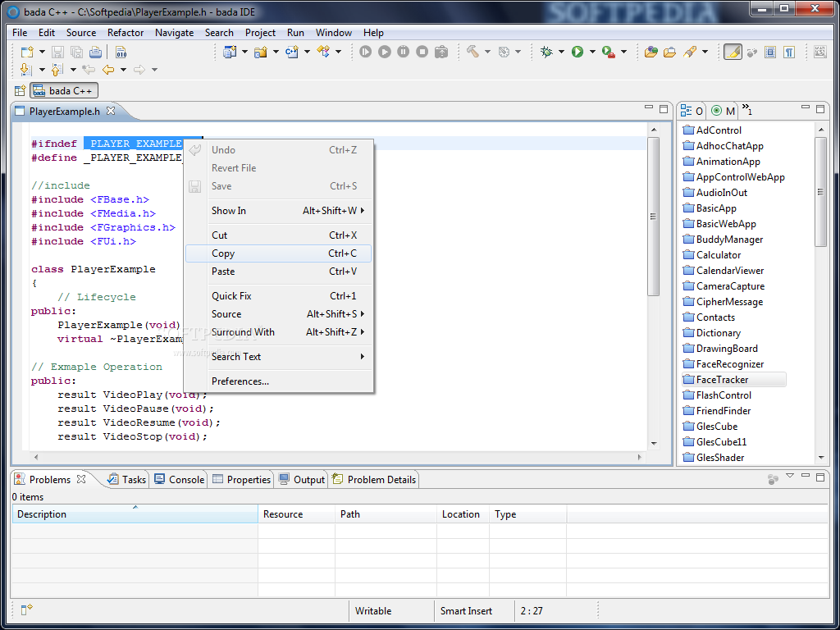The height and width of the screenshot is (630, 840).
Task: Launch Debug with the bug icon
Action: (546, 52)
